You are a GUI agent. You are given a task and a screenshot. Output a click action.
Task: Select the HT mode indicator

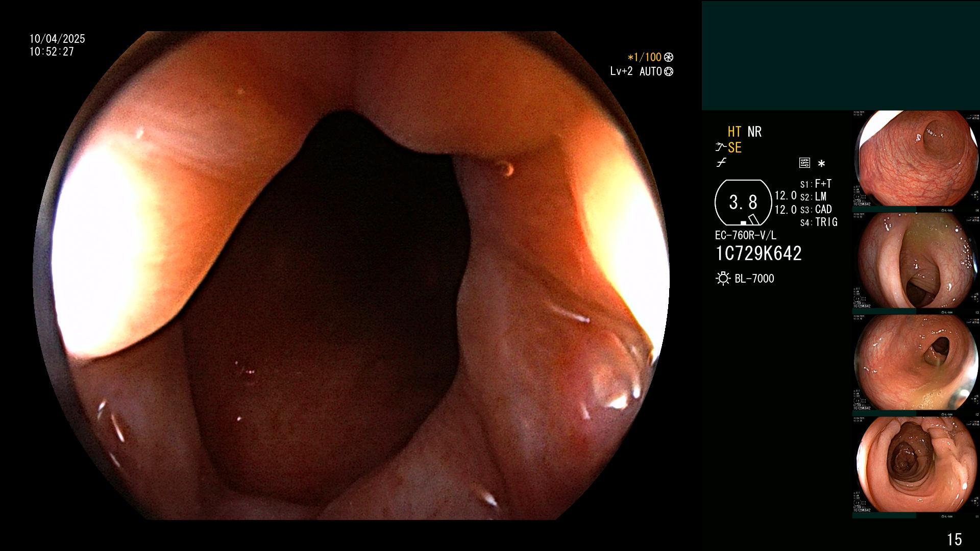[x=734, y=132]
